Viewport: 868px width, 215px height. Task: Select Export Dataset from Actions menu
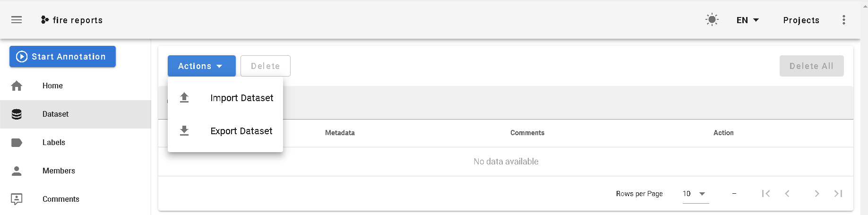coord(241,131)
